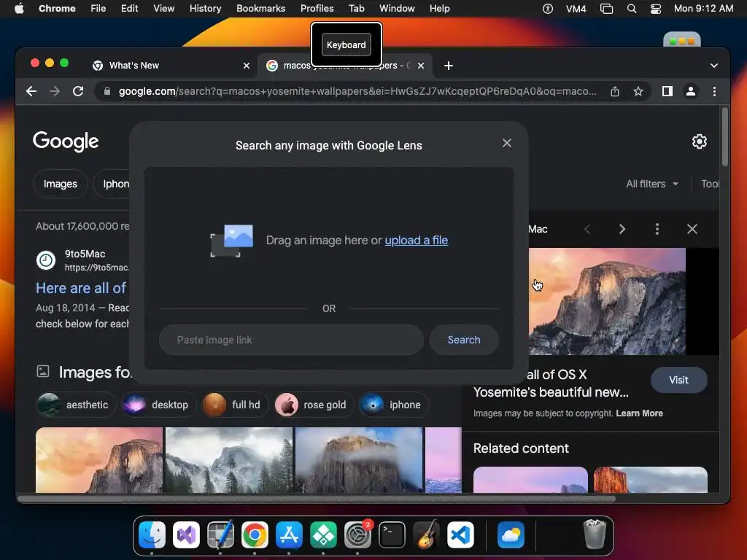Click the address bar URL
This screenshot has height=560, width=747.
point(357,91)
